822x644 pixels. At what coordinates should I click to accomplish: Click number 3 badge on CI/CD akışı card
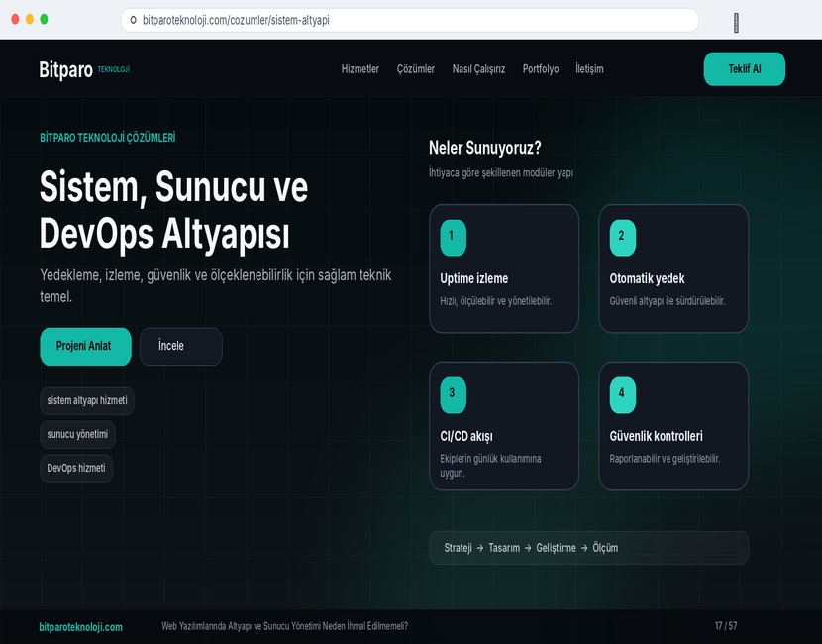click(x=453, y=395)
